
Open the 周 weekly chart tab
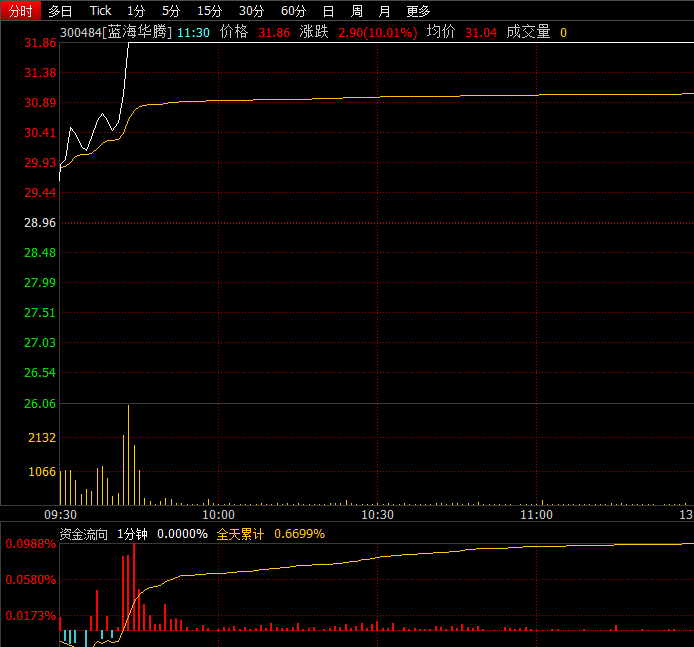pos(357,11)
